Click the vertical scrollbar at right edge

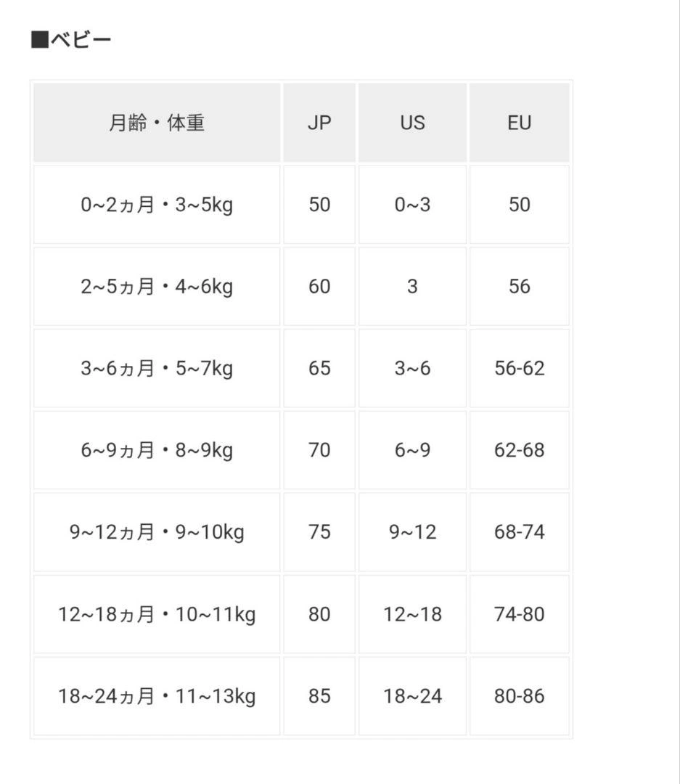coord(678,392)
